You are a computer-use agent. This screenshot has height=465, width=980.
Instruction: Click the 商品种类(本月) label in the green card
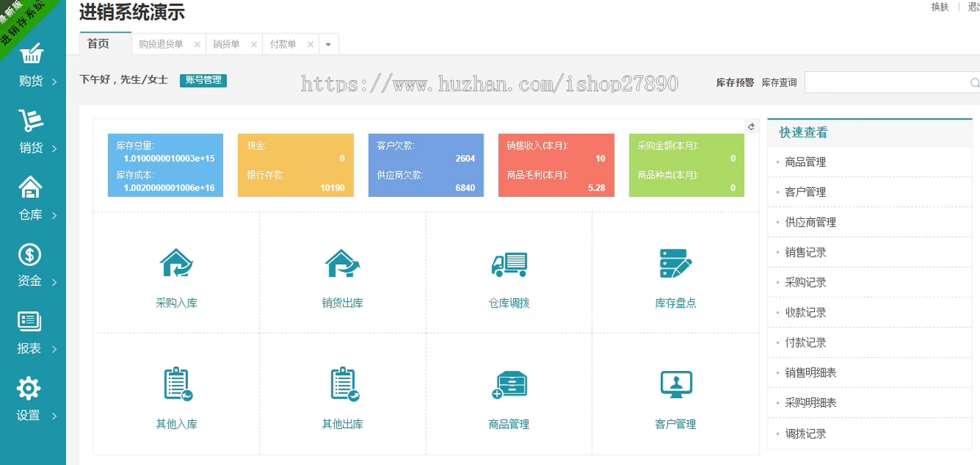tap(670, 175)
